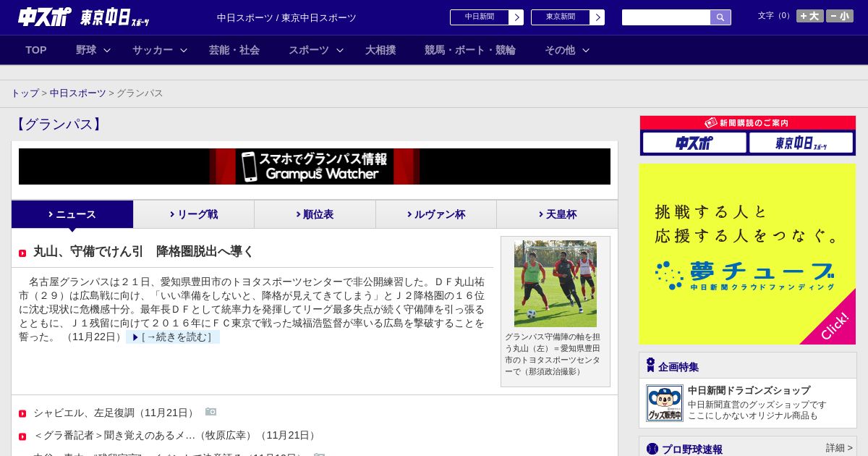Click トップ breadcrumb link
The height and width of the screenshot is (456, 868).
coord(25,93)
